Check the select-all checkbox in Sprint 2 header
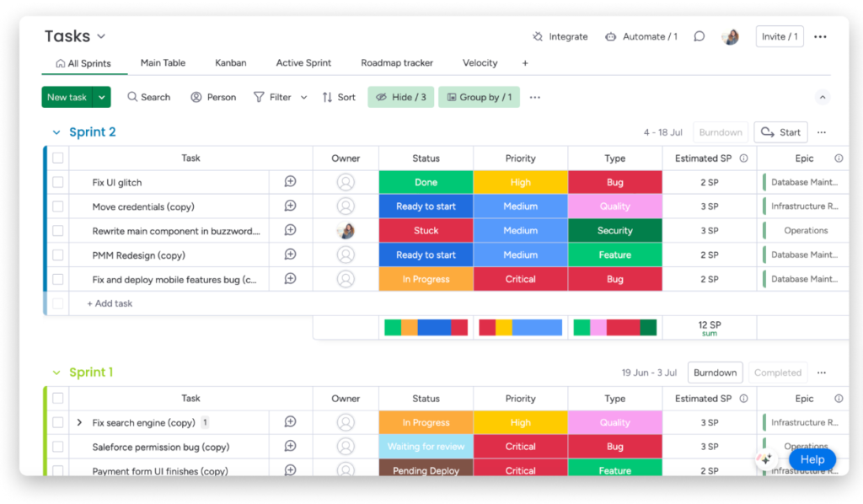The image size is (863, 504). (57, 158)
